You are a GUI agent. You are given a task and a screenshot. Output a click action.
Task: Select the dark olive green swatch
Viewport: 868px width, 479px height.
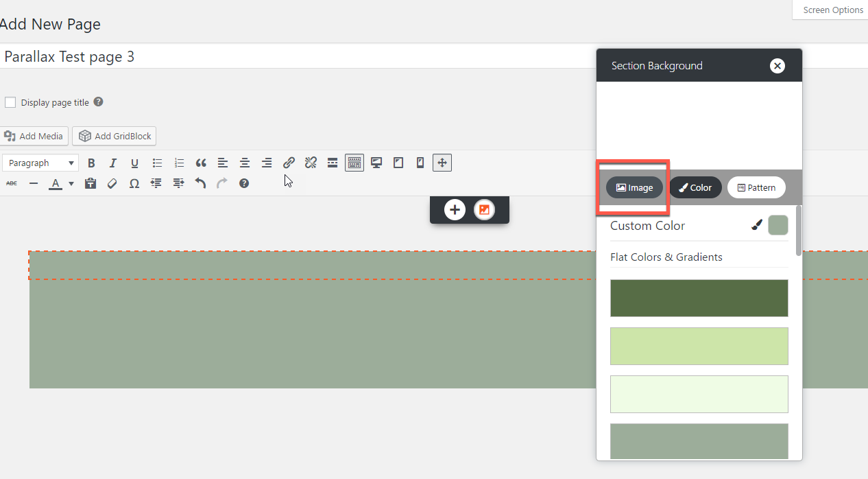tap(699, 298)
